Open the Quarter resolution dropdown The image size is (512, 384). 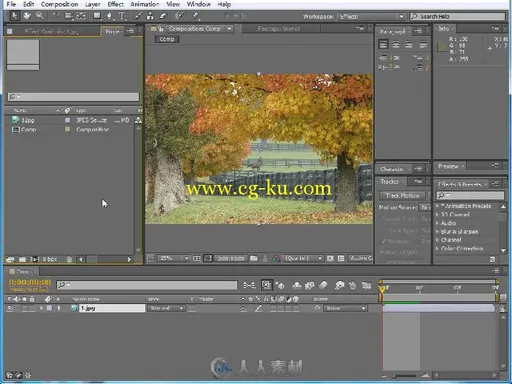click(303, 258)
